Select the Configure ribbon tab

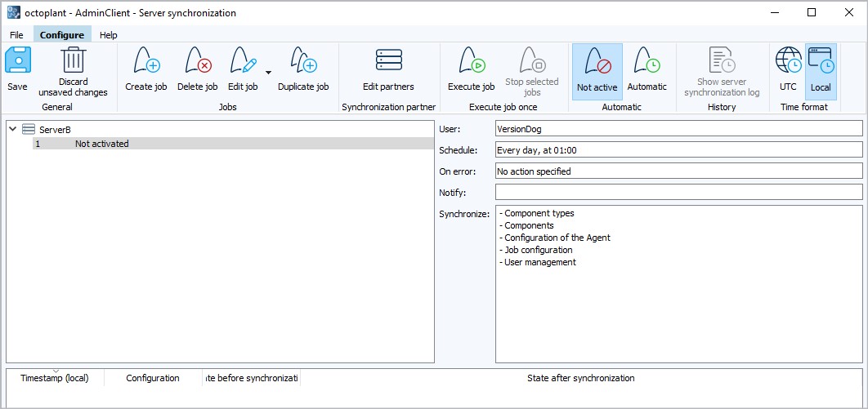click(62, 35)
